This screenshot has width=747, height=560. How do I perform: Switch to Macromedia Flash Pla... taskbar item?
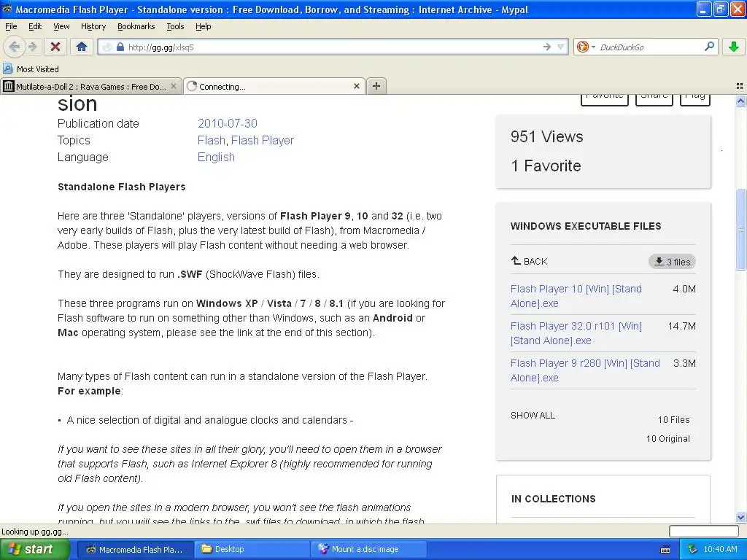click(x=135, y=549)
